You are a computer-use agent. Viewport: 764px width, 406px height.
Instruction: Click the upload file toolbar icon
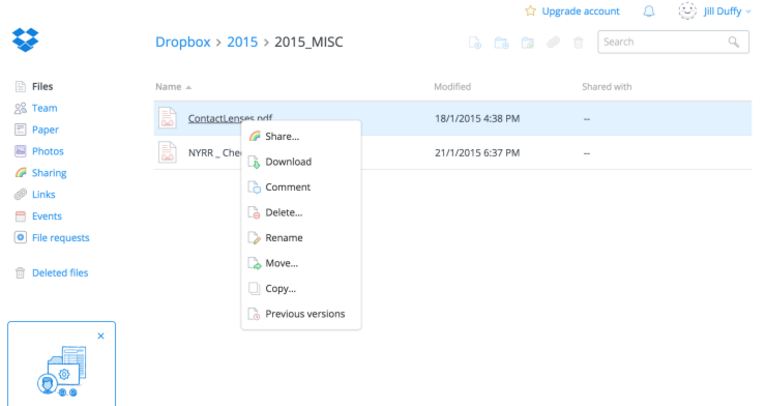tap(475, 43)
